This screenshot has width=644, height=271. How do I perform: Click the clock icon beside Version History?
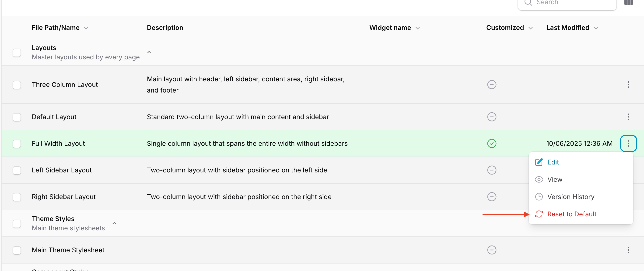(539, 197)
